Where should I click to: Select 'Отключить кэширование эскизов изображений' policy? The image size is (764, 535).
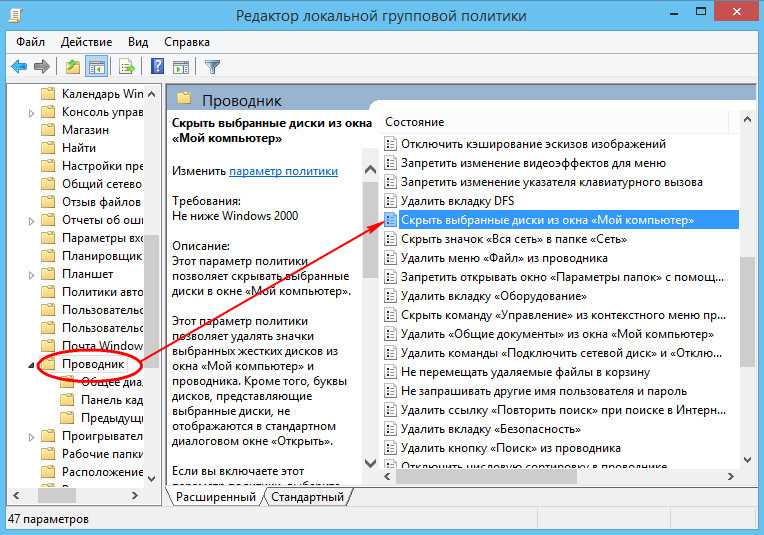(533, 144)
